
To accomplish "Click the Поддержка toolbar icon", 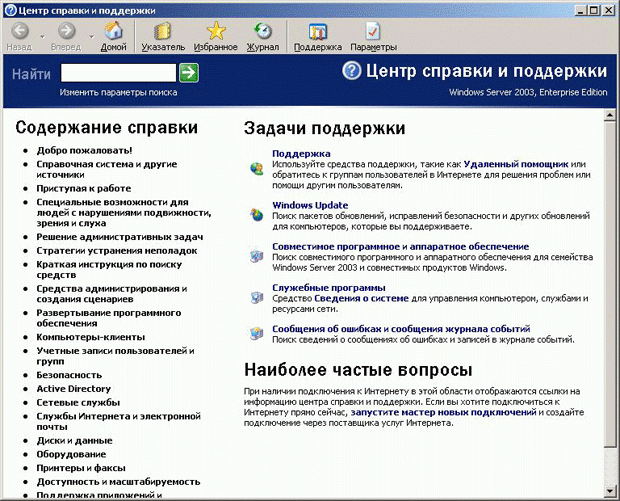I will (x=318, y=32).
